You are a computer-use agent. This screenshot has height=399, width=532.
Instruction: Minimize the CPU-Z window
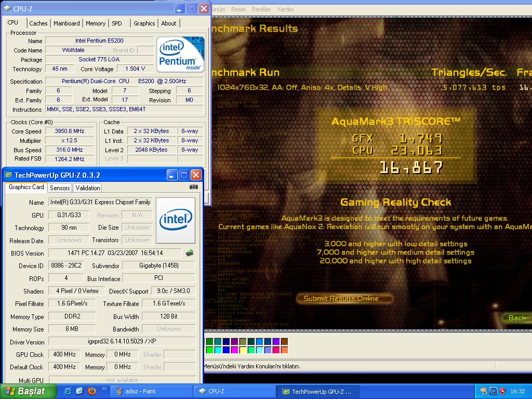tap(180, 8)
